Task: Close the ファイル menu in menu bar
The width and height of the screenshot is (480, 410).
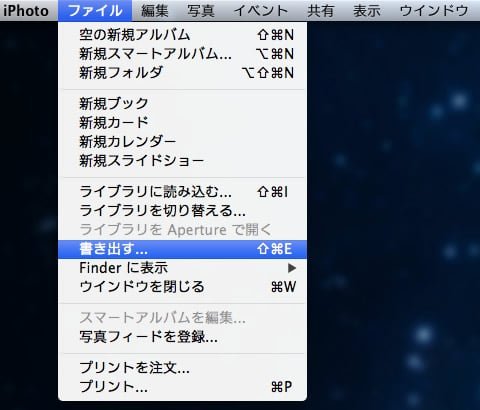Action: [x=95, y=11]
